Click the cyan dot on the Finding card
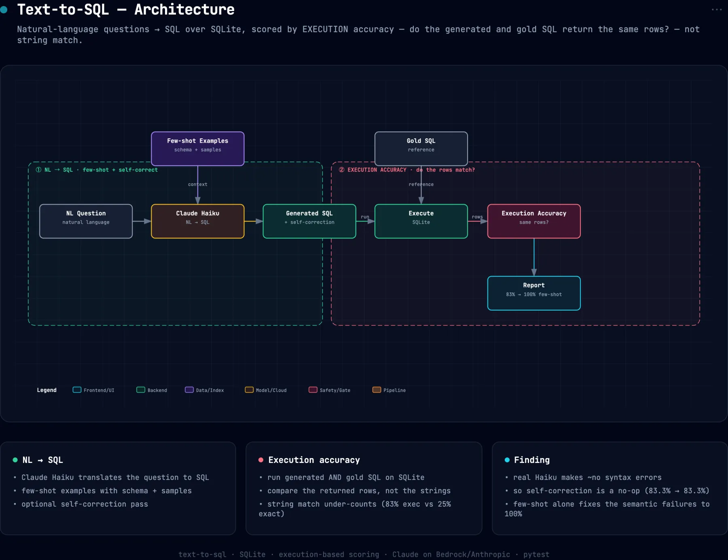The image size is (728, 560). coord(507,460)
